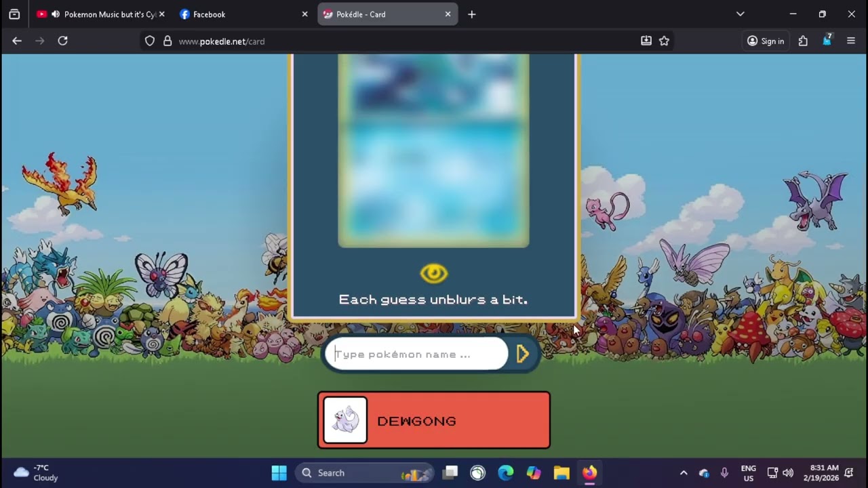Sign in to Firefox account
The image size is (868, 488).
pyautogui.click(x=766, y=41)
